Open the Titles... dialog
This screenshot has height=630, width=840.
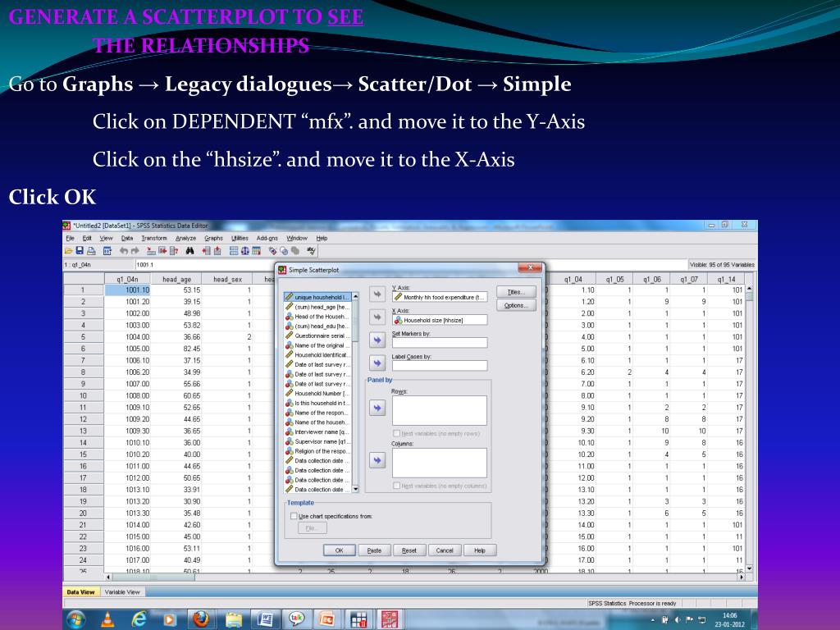[517, 292]
